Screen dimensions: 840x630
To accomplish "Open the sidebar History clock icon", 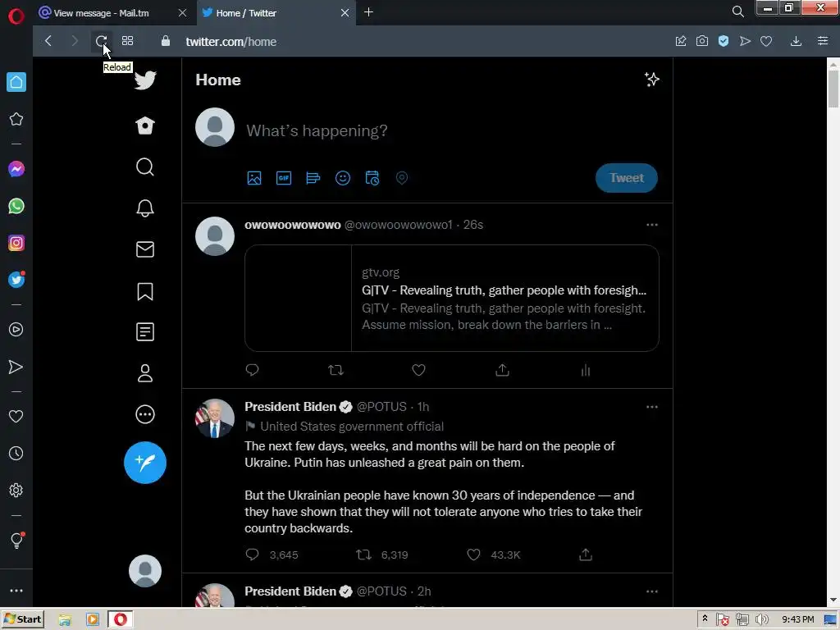I will [x=16, y=453].
